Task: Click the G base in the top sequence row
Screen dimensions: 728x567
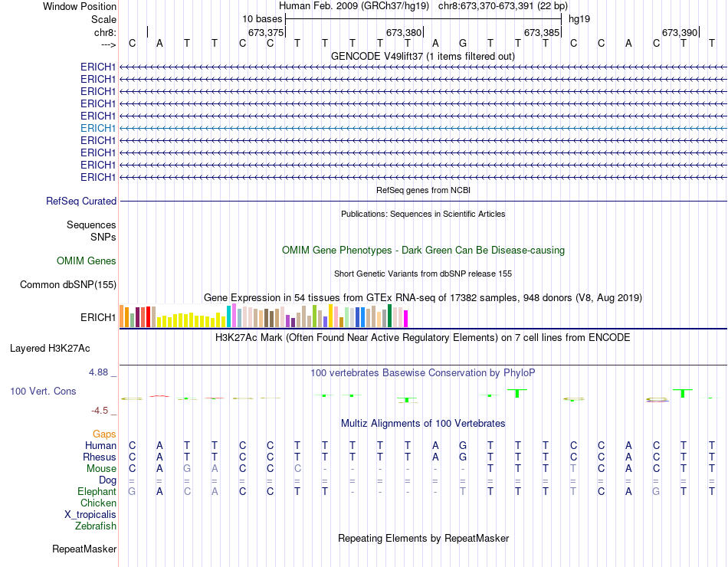Action: click(x=462, y=43)
